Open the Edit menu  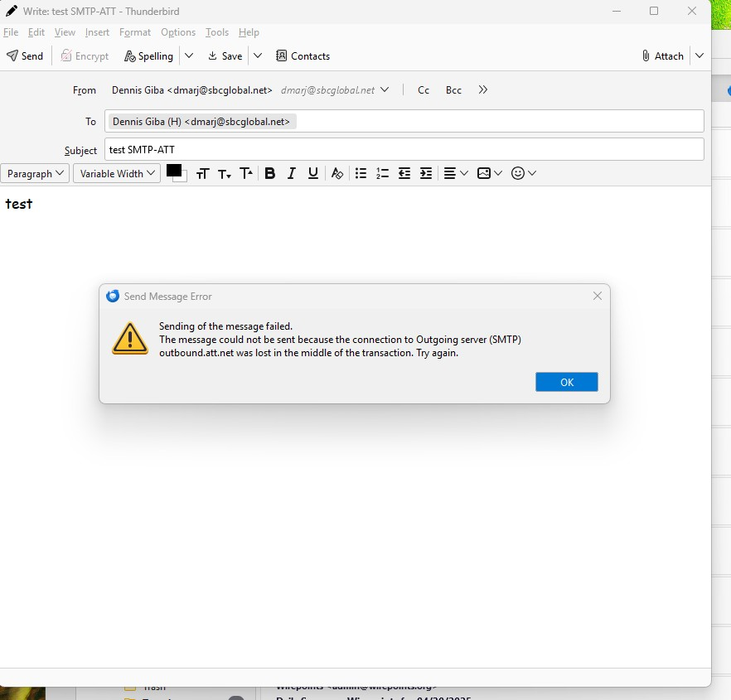36,32
